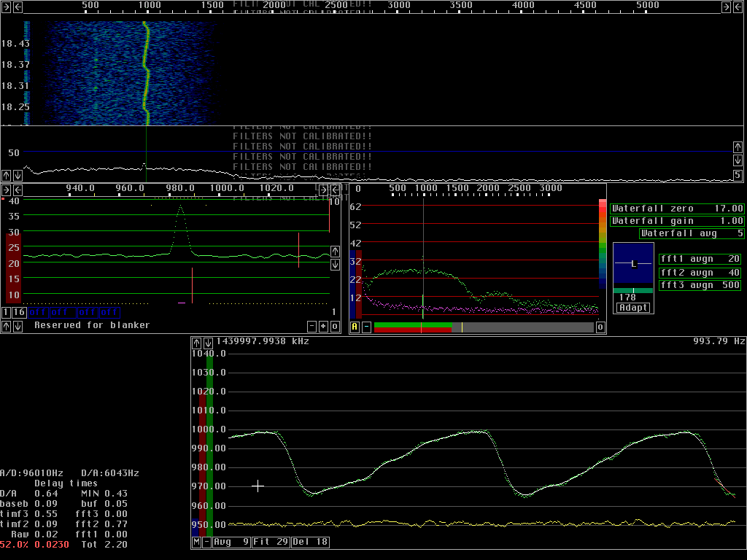Click right-arrow at high-res graph top-left corner

tap(6, 190)
